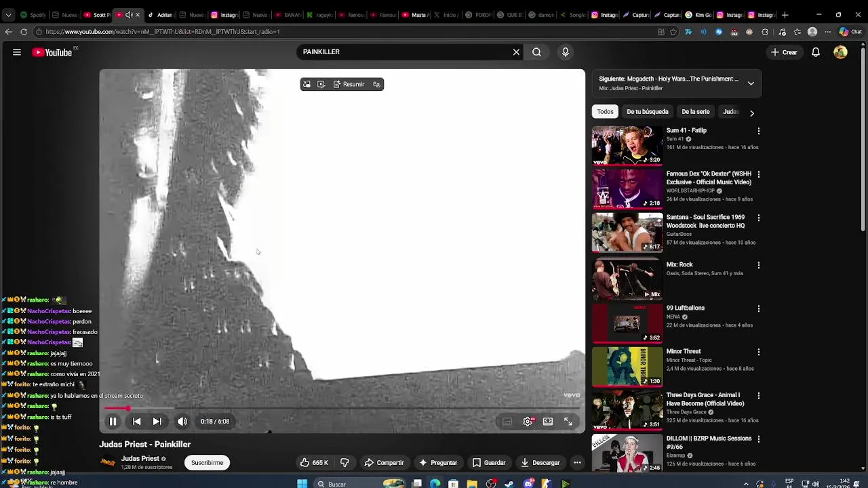Open options for Minor Threat
868x488 pixels.
[758, 352]
